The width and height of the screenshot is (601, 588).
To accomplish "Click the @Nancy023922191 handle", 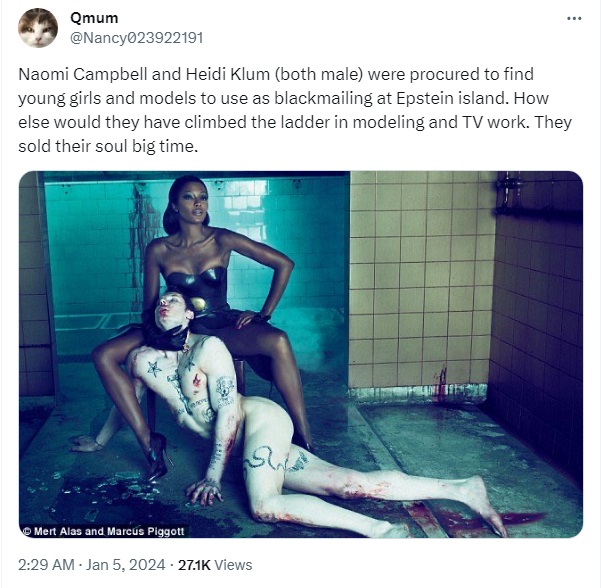I will (x=136, y=38).
